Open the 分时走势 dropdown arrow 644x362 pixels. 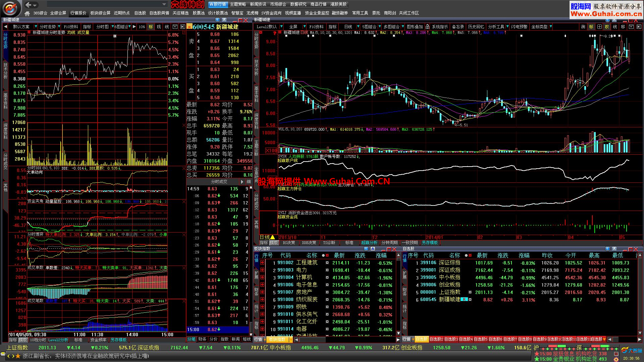click(59, 26)
